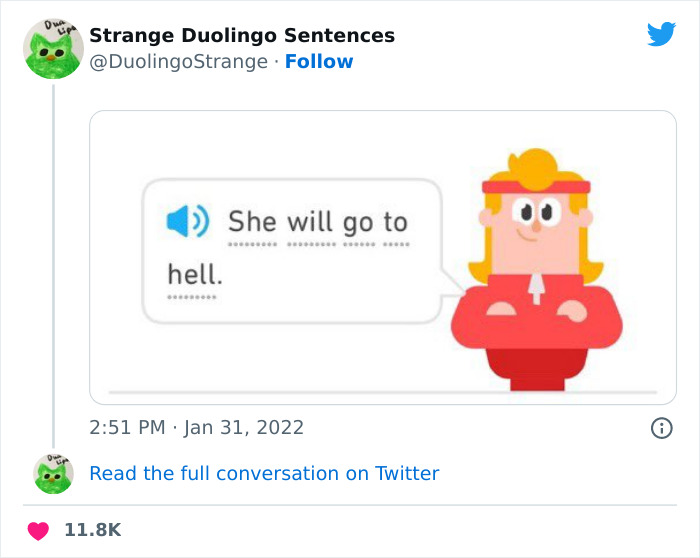Viewport: 700px width, 558px height.
Task: Open Read the full conversation on Twitter
Action: (x=264, y=473)
